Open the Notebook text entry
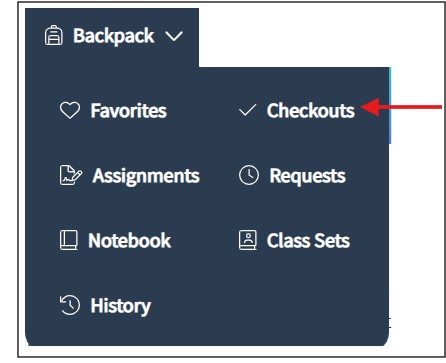The width and height of the screenshot is (446, 363). point(130,240)
